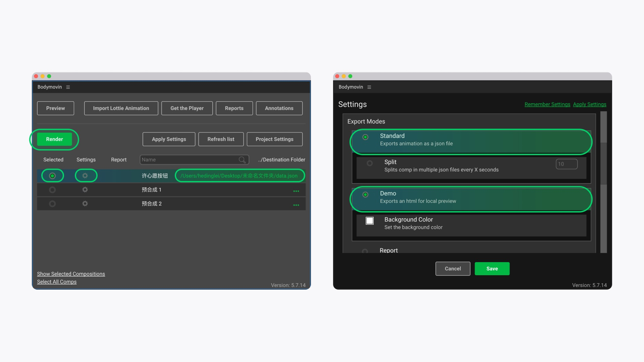Click the Render button

tap(54, 139)
